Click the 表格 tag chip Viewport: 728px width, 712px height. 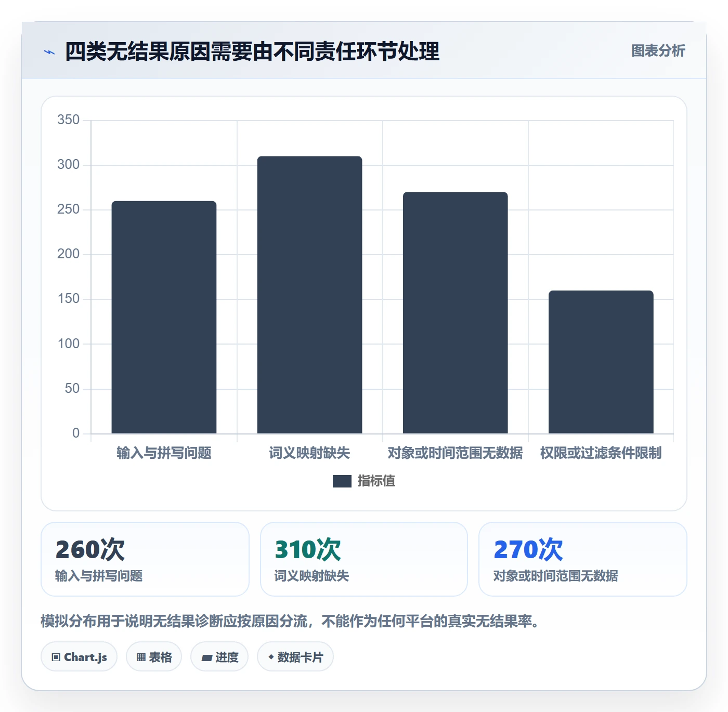[154, 657]
